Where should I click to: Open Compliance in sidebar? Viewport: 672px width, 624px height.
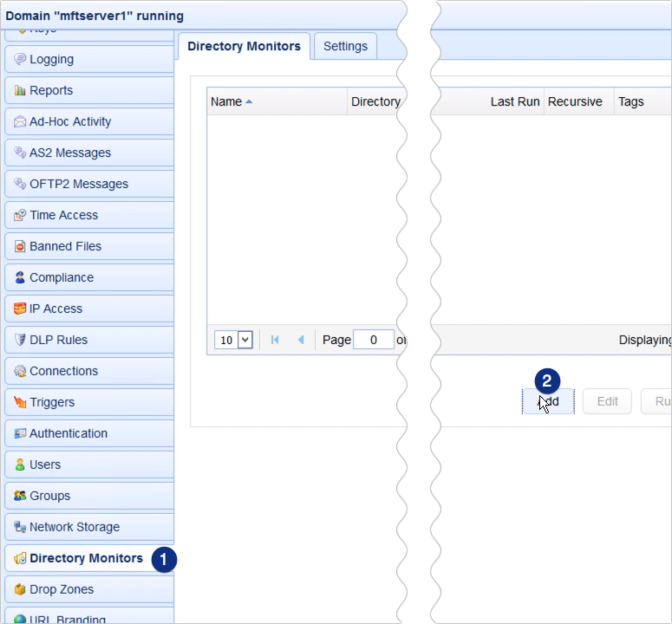[89, 277]
